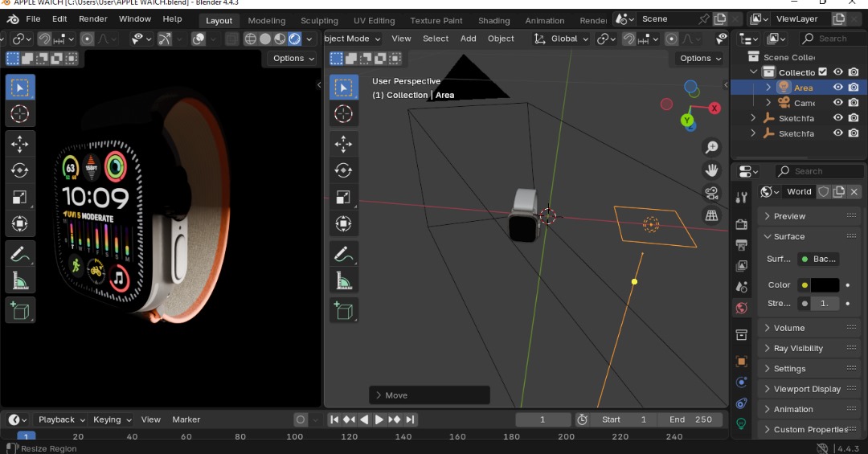
Task: Click the Play animation button
Action: [379, 419]
